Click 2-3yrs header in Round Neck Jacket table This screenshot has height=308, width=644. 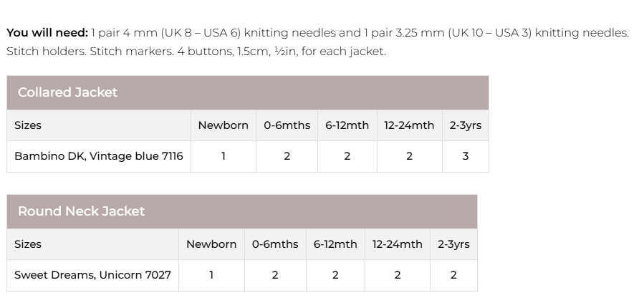[x=453, y=244]
